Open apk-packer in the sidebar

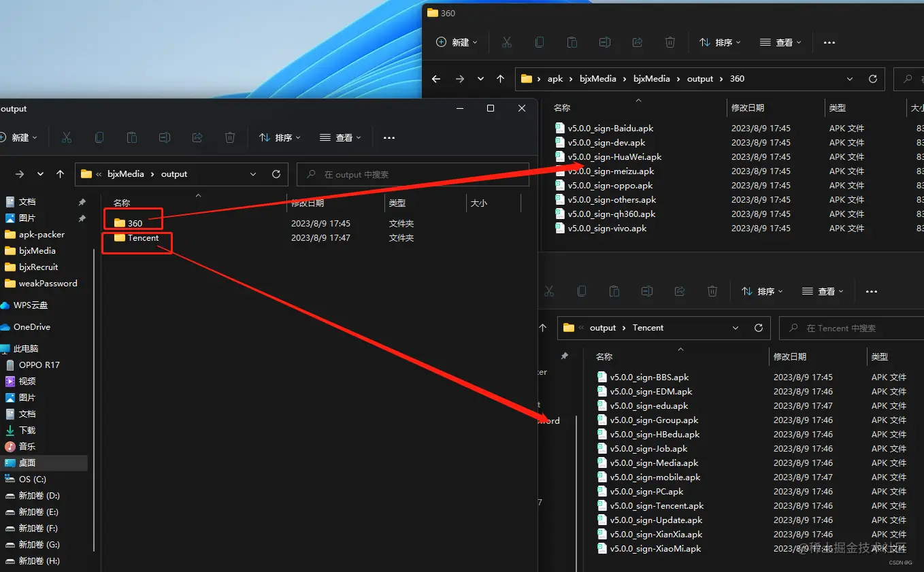pos(42,235)
